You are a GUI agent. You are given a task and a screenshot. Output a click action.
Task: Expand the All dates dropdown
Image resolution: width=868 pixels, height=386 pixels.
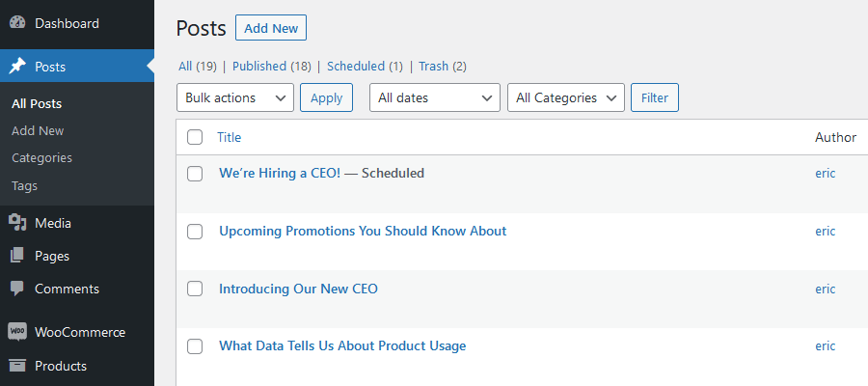[x=435, y=97]
